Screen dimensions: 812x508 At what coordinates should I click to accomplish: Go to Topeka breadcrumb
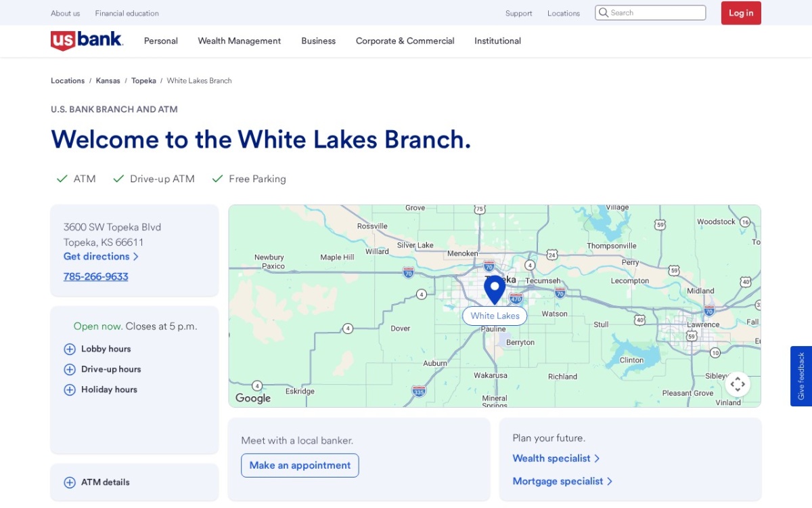coord(143,81)
